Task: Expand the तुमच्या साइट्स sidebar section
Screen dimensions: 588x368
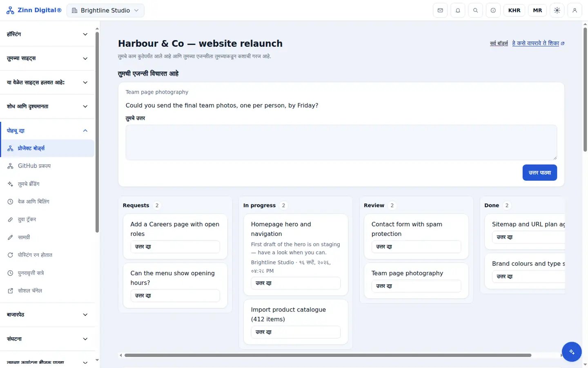Action: [47, 58]
